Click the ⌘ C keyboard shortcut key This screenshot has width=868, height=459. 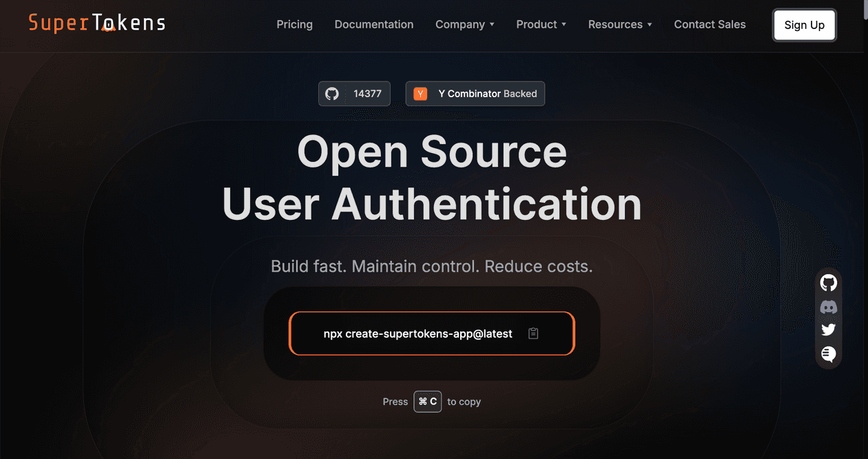click(x=427, y=402)
